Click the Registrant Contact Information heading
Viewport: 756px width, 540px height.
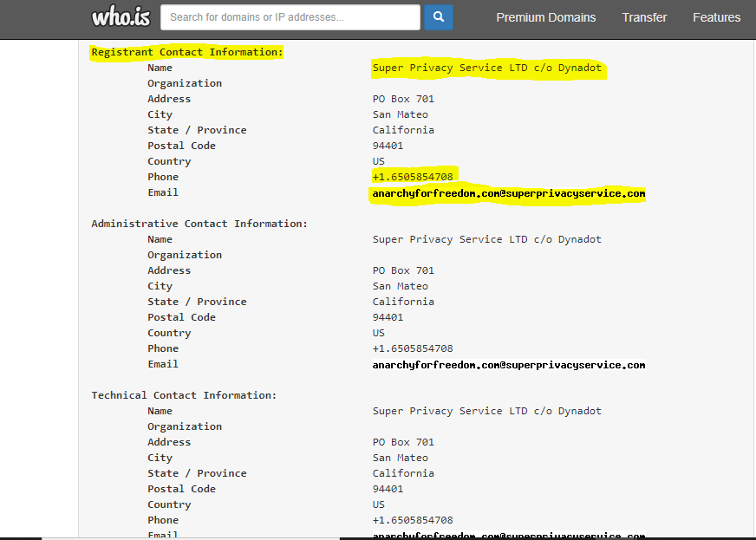click(187, 52)
